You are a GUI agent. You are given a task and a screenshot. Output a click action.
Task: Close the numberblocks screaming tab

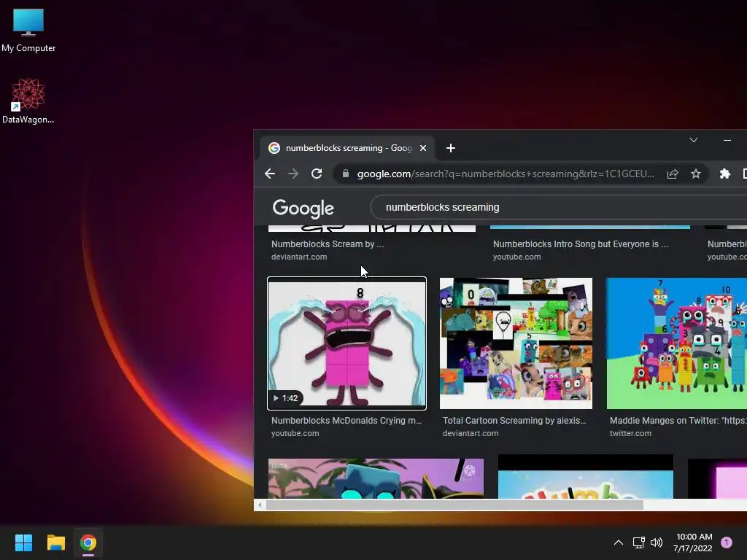[422, 148]
